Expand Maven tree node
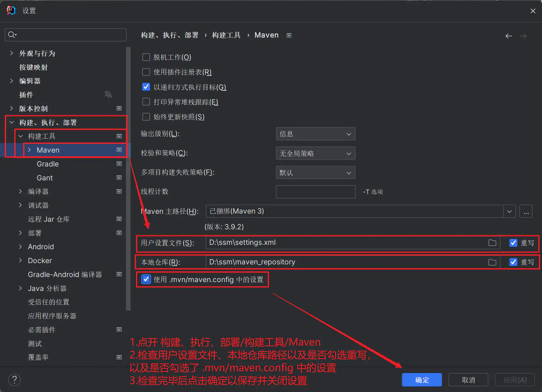The width and height of the screenshot is (542, 392). coord(29,150)
